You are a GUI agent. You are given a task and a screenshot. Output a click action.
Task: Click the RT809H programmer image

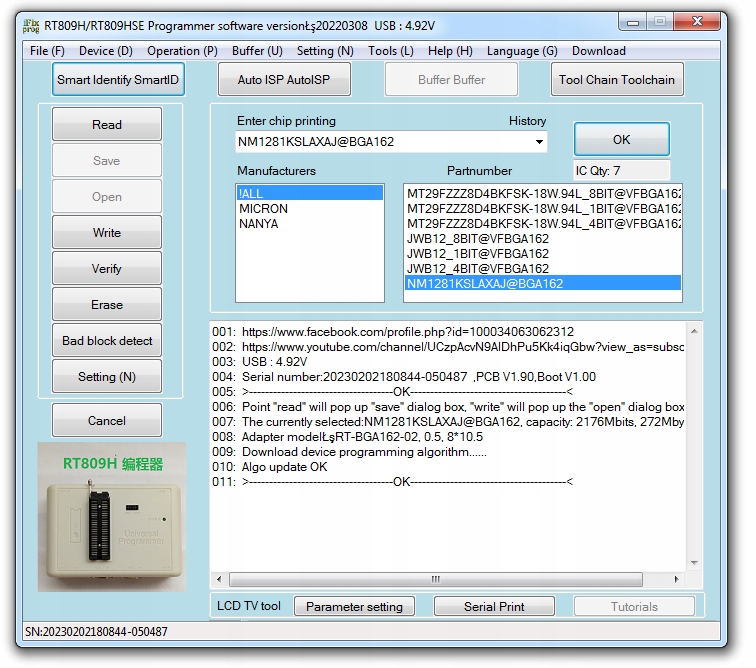pyautogui.click(x=112, y=517)
